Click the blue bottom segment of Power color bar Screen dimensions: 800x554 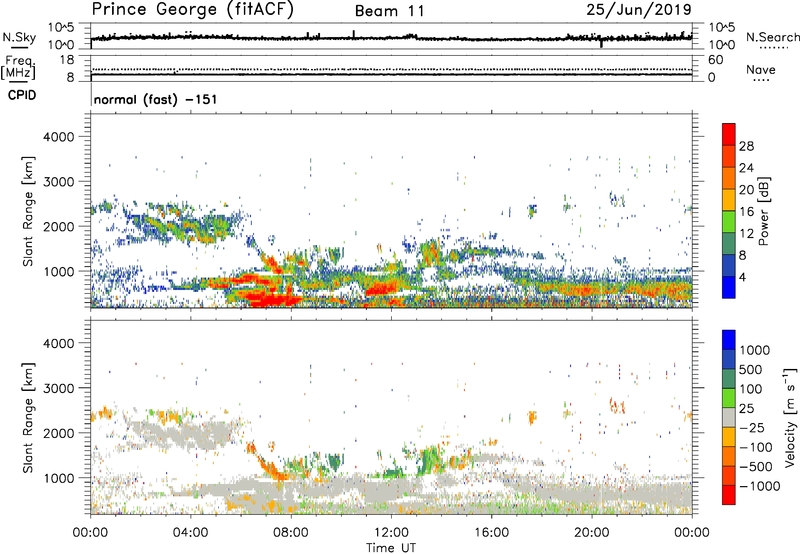point(729,287)
